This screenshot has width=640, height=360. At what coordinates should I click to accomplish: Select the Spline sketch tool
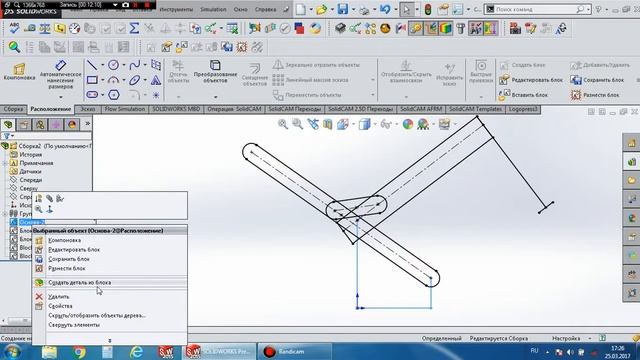135,65
